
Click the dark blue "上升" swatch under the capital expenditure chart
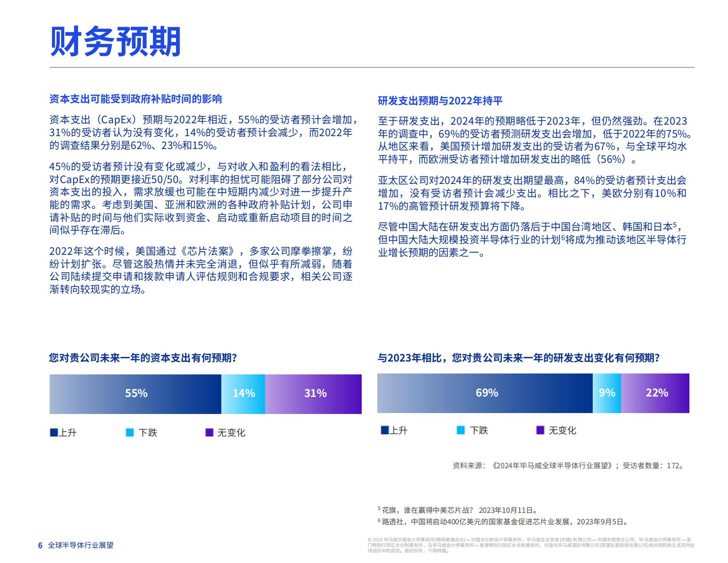(x=54, y=432)
